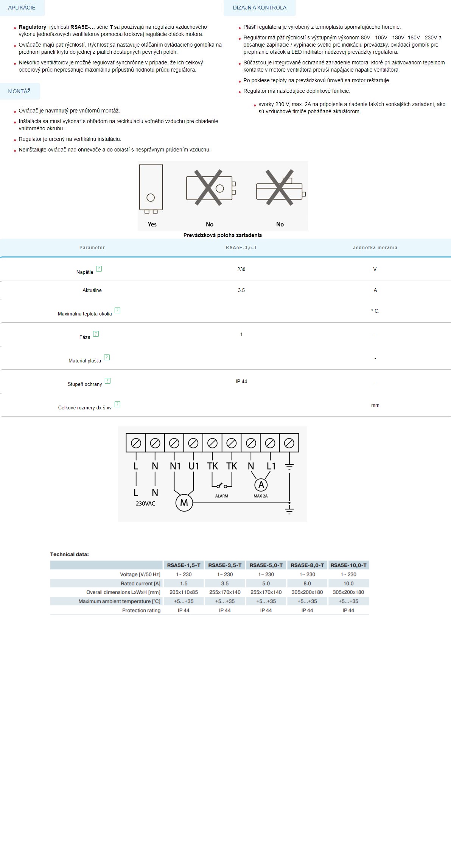
Task: Open the DIZAJN A KONTROLA section heading
Action: click(260, 8)
